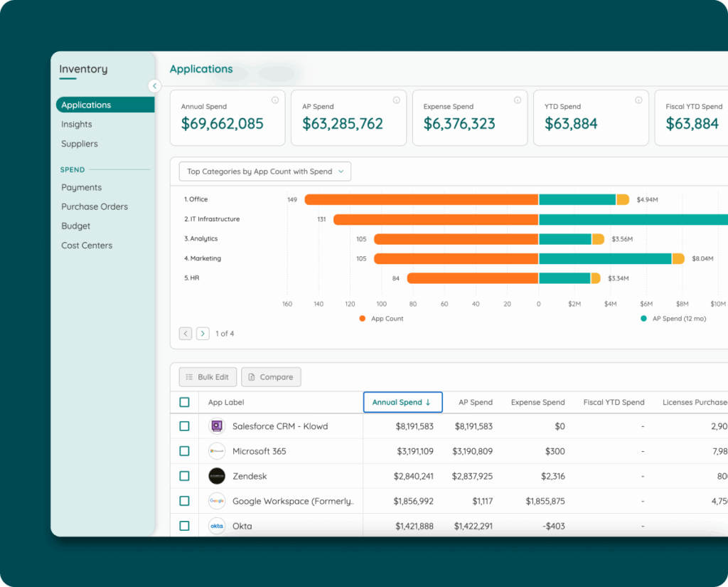Screen dimensions: 728x587
Task: Click the Microsoft 365 logo icon
Action: 217,451
